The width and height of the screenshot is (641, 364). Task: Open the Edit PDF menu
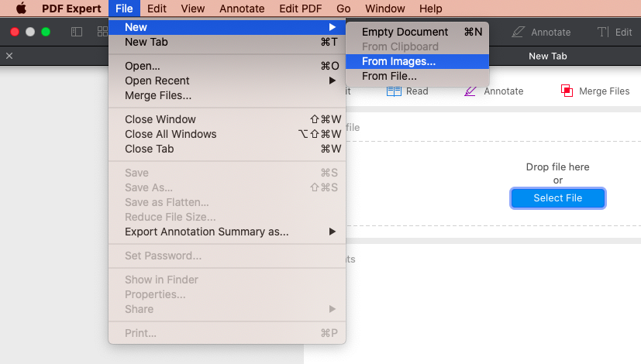point(301,9)
